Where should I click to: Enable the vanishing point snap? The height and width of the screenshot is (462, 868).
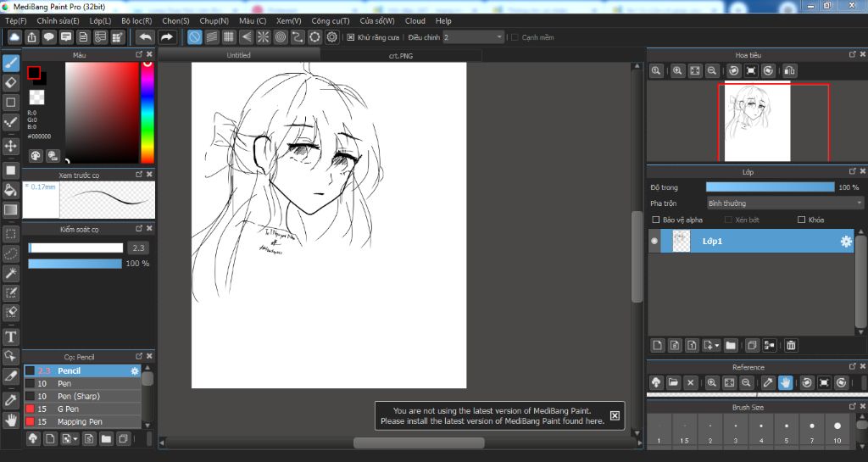pyautogui.click(x=247, y=37)
